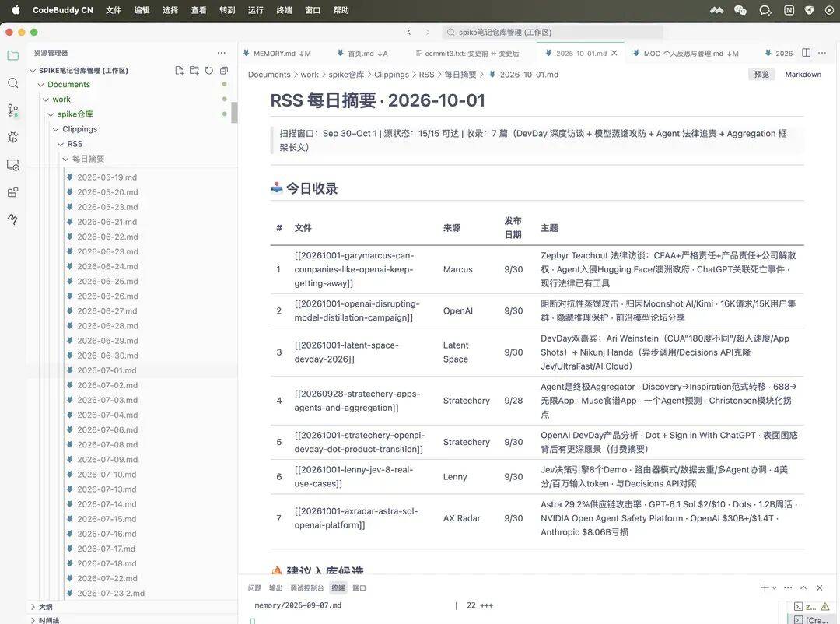Open the 编辑 menu
This screenshot has height=624, width=840.
pos(142,10)
